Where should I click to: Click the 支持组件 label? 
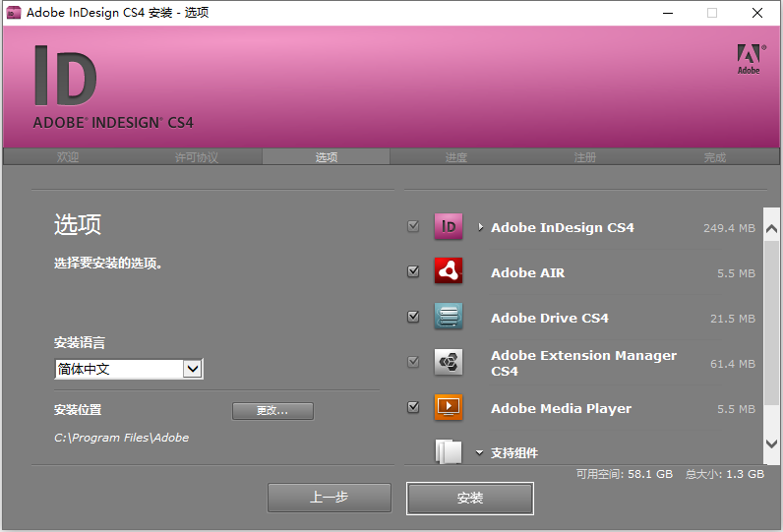coord(514,453)
